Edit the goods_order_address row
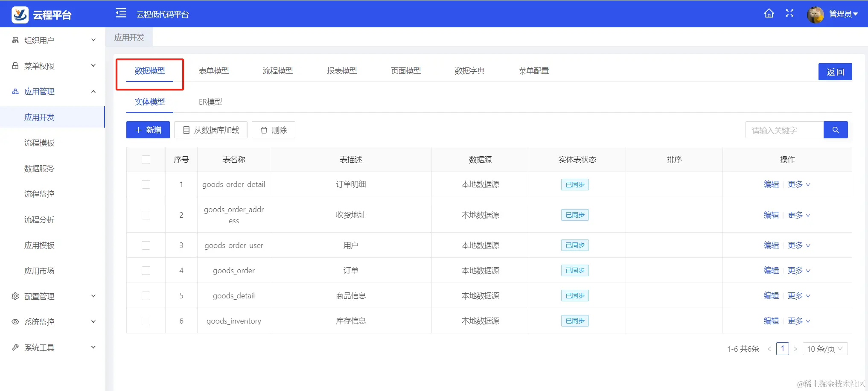Viewport: 868px width, 391px height. point(771,215)
